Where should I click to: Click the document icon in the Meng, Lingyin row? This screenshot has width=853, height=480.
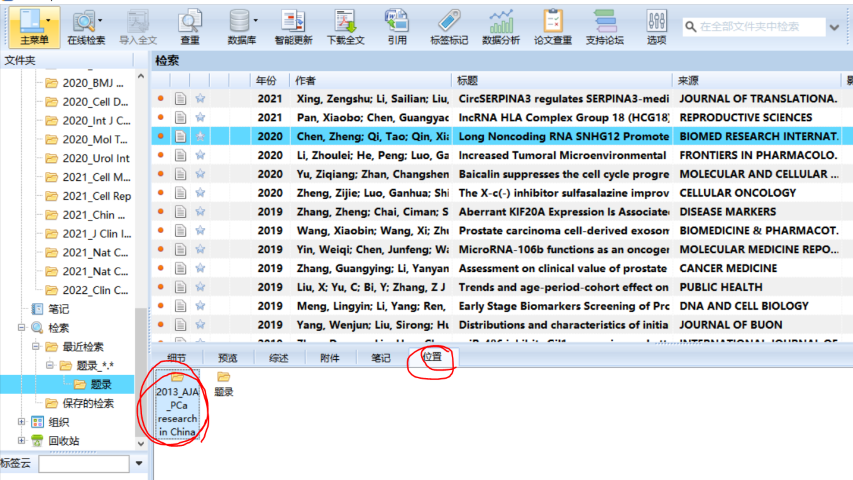coord(181,306)
